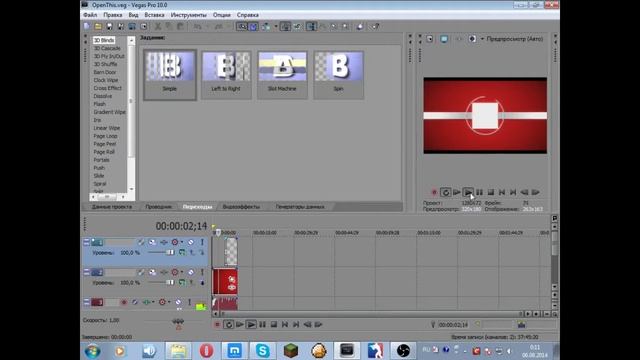Open the Инструменты menu
Screen dimensions: 640x360
click(189, 15)
